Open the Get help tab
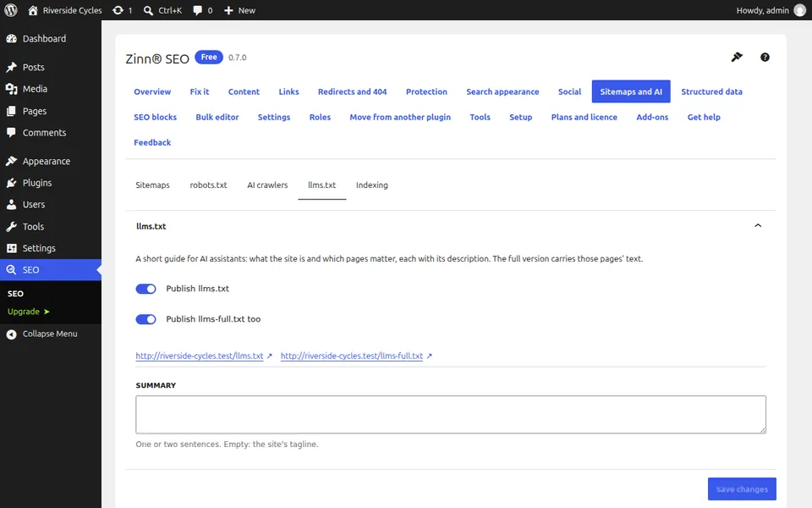The width and height of the screenshot is (812, 508). click(704, 117)
